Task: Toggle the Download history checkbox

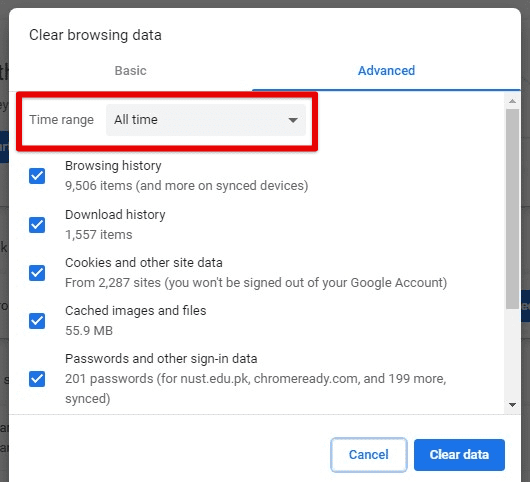Action: pos(37,225)
